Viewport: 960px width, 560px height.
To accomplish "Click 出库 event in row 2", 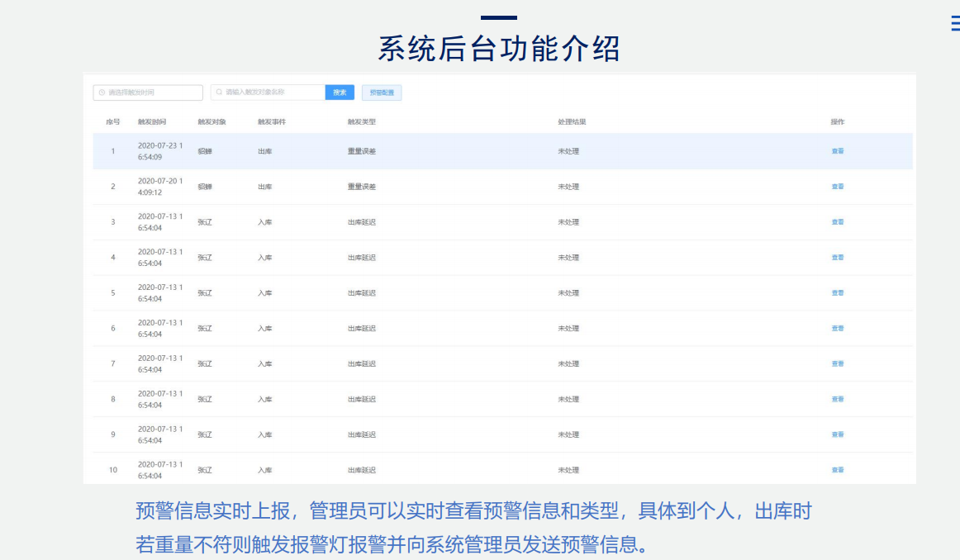I will tap(265, 187).
